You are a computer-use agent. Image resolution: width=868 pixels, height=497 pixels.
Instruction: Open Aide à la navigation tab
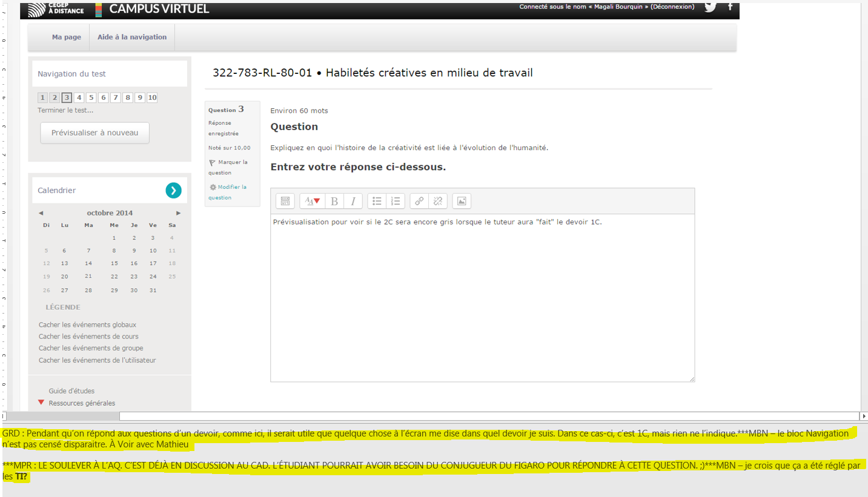click(x=132, y=37)
